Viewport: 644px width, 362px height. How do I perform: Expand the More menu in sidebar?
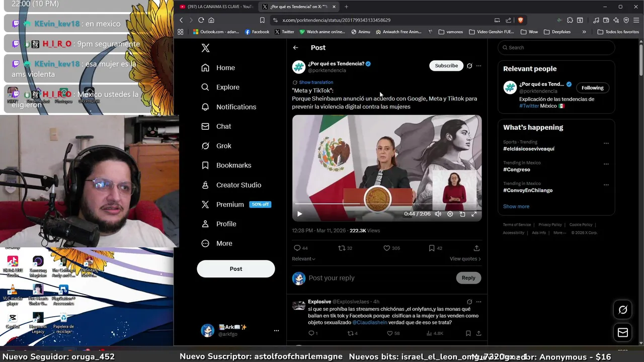tap(216, 243)
